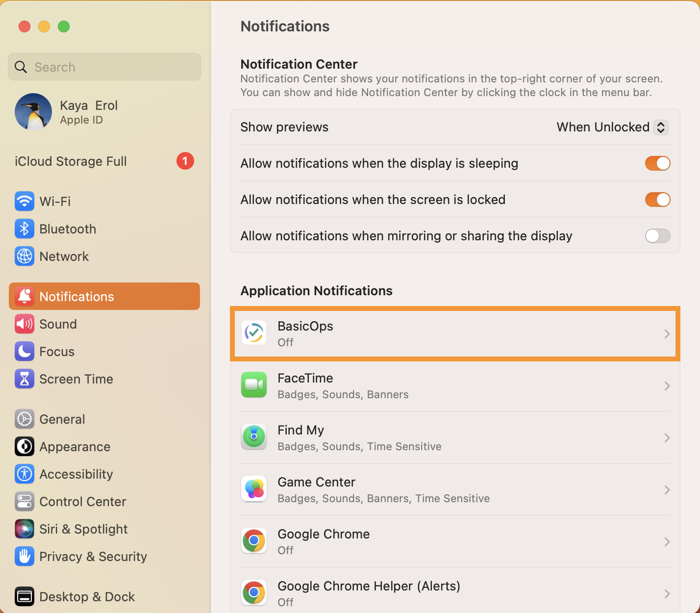Select the Accessibility label in sidebar

76,474
